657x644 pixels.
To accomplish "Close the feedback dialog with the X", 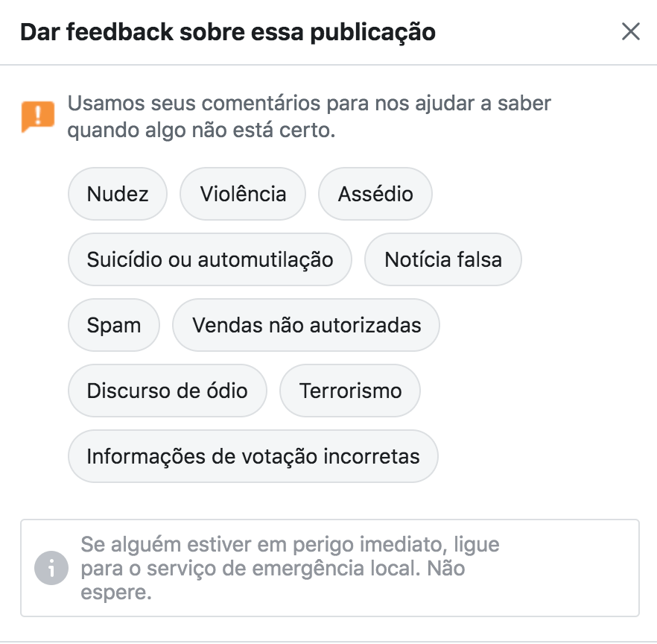I will tap(631, 32).
